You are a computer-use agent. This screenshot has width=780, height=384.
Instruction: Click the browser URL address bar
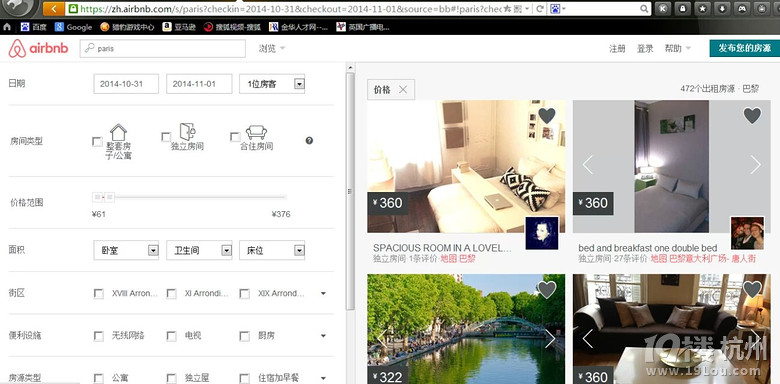[290, 8]
